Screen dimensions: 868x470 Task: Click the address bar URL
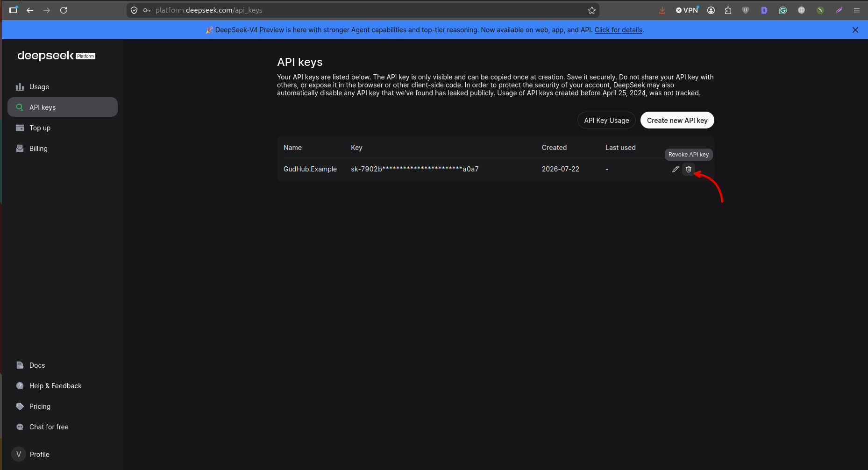[209, 10]
